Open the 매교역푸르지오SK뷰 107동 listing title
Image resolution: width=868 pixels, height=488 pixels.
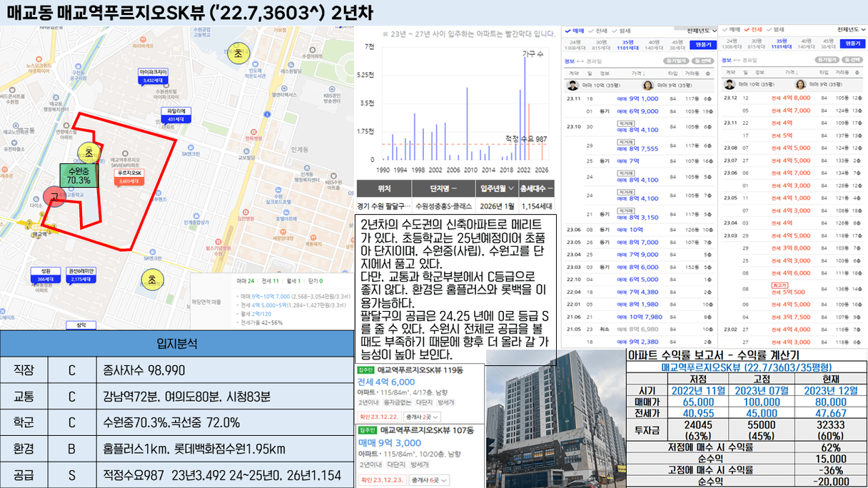(x=427, y=430)
